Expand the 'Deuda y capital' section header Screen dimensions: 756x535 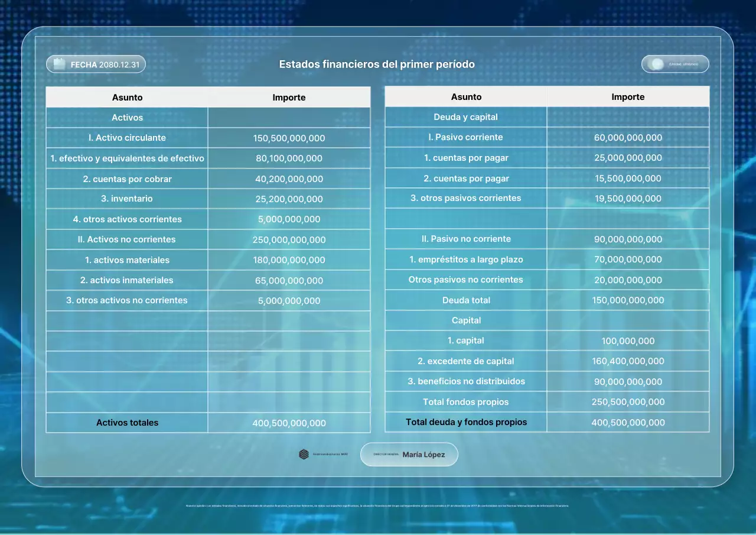pos(466,116)
